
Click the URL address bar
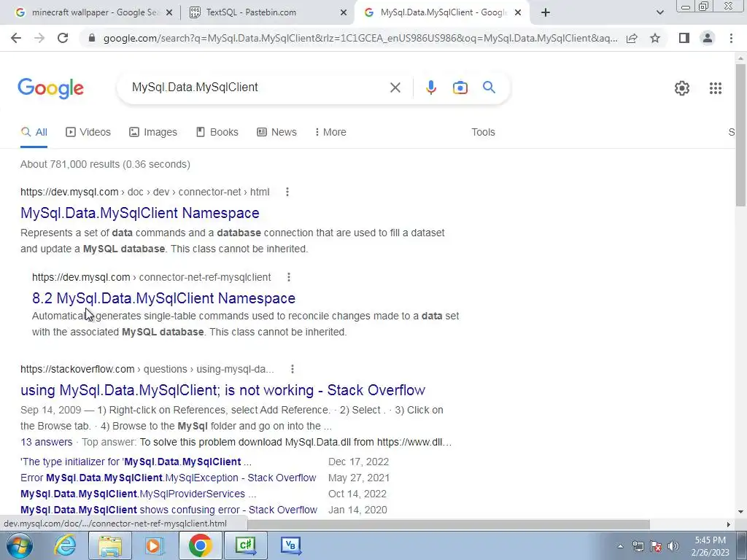[360, 38]
